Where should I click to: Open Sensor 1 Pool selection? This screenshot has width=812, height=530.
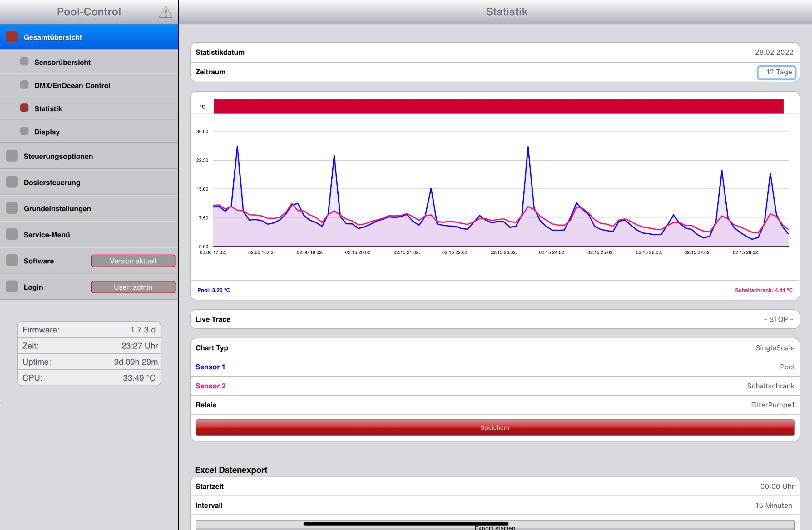(495, 367)
